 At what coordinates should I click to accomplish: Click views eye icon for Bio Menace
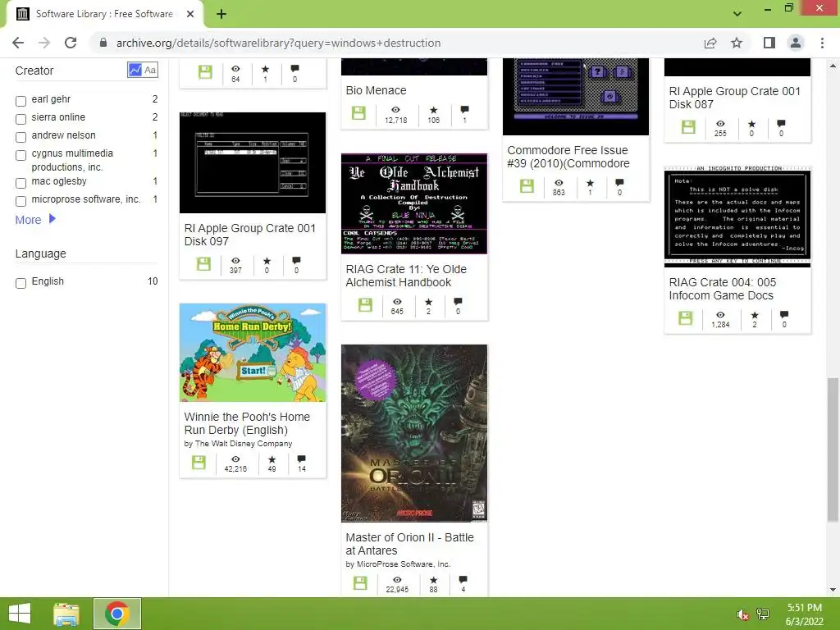396,110
